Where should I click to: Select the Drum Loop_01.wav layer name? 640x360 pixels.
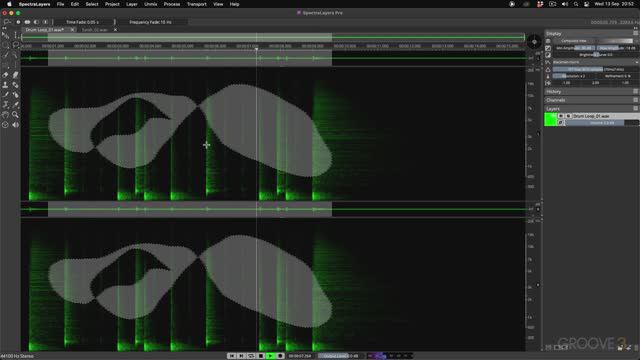591,116
